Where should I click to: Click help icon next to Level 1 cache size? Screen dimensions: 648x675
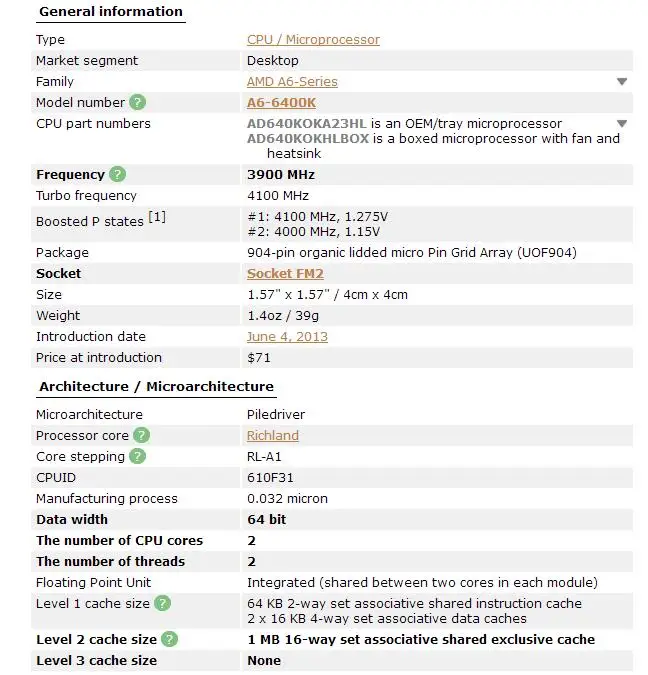[162, 603]
